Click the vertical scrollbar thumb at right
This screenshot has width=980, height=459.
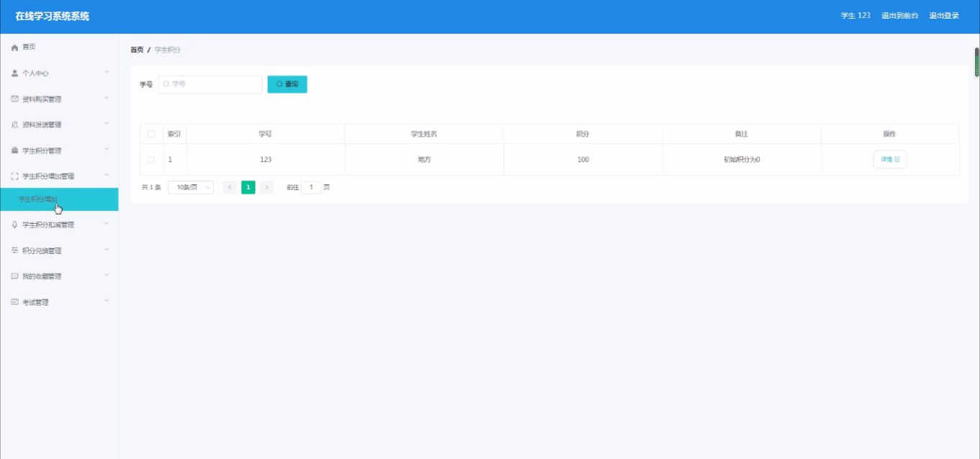pos(976,62)
